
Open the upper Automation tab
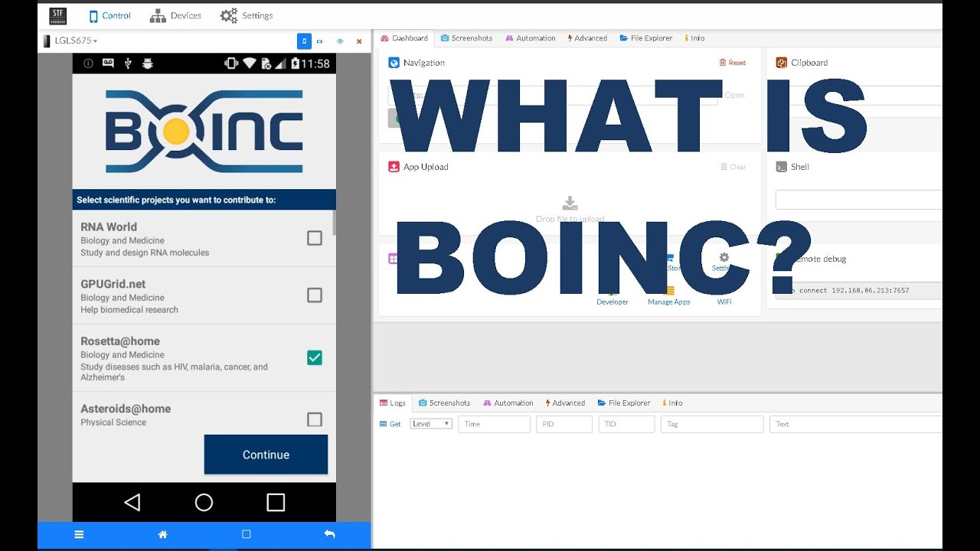(x=531, y=38)
